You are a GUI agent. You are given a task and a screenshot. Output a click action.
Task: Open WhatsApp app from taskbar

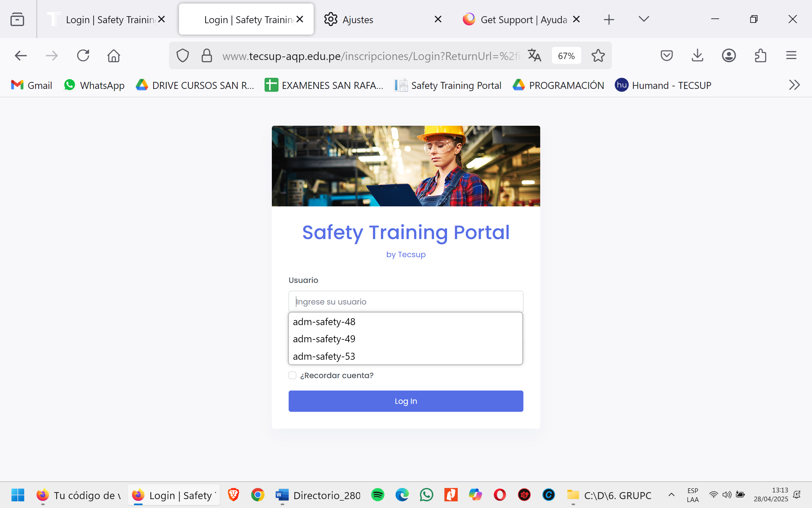(427, 495)
